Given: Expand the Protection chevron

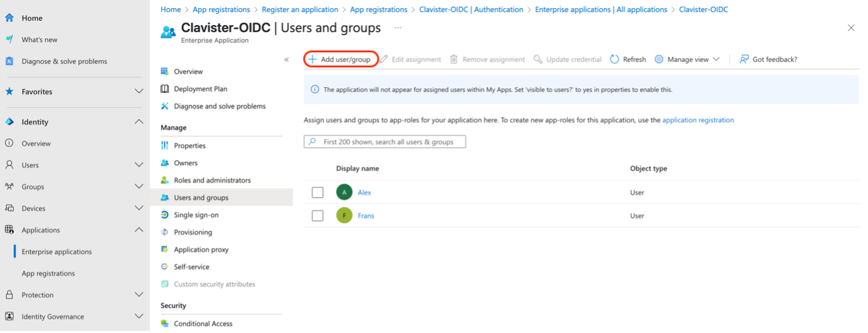Looking at the screenshot, I should pos(139,295).
